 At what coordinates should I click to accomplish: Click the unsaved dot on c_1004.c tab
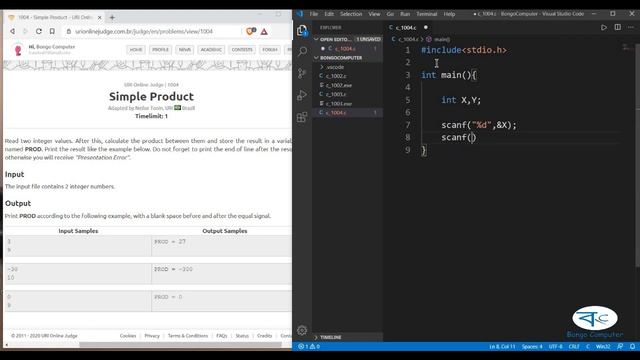pyautogui.click(x=425, y=27)
